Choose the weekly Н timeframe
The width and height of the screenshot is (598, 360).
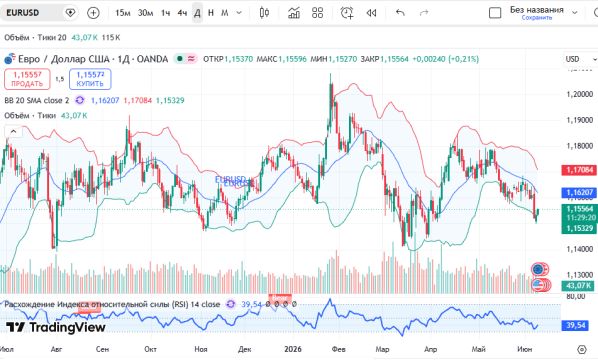[211, 13]
